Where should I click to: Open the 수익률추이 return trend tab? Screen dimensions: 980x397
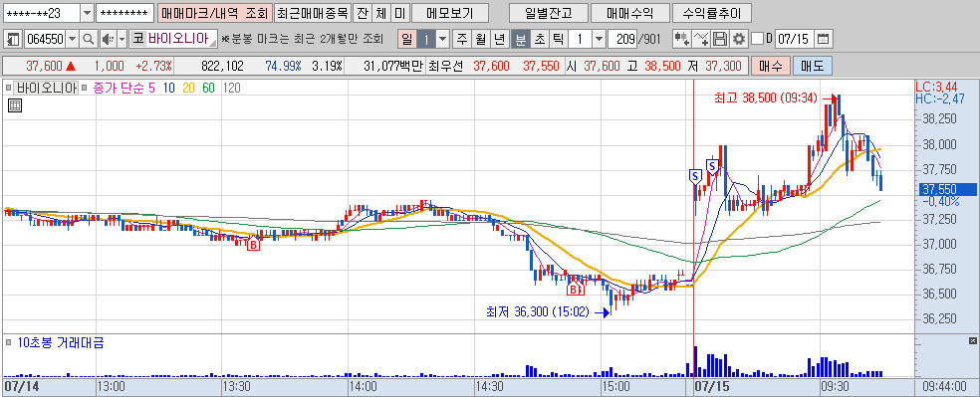tap(711, 13)
